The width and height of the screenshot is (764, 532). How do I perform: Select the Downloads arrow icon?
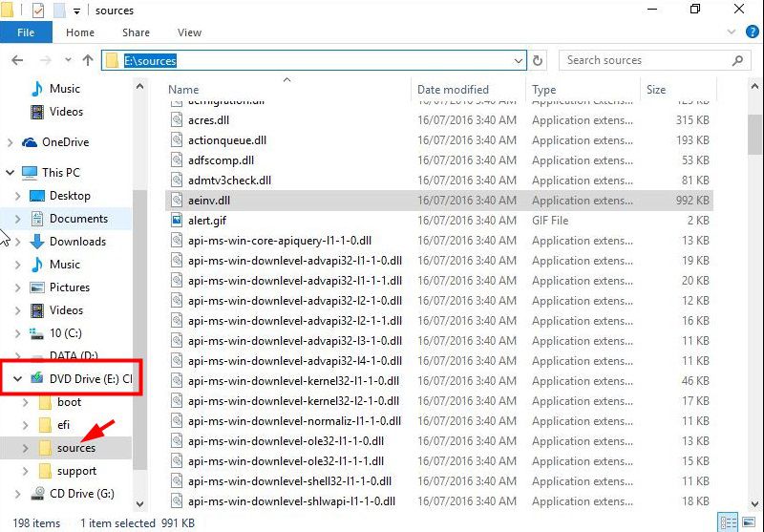pos(37,241)
